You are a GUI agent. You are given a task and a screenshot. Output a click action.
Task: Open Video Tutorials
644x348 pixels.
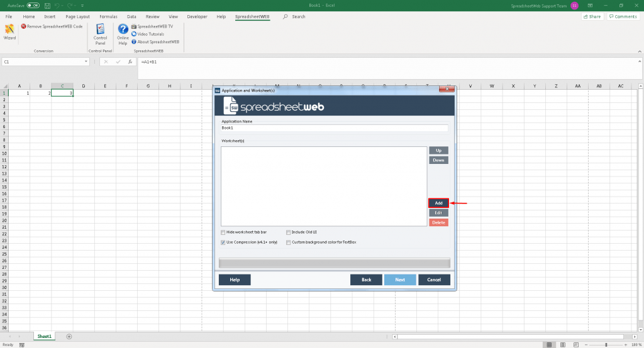148,34
